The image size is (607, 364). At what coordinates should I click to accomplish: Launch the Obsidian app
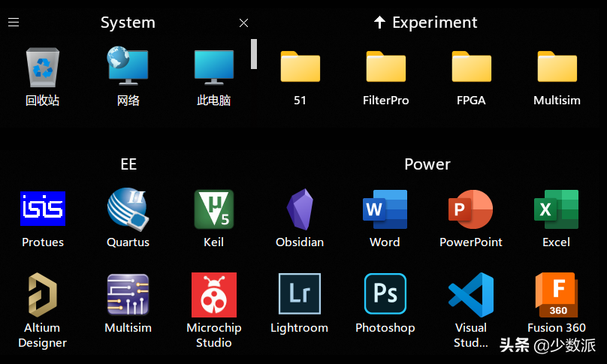[x=300, y=209]
